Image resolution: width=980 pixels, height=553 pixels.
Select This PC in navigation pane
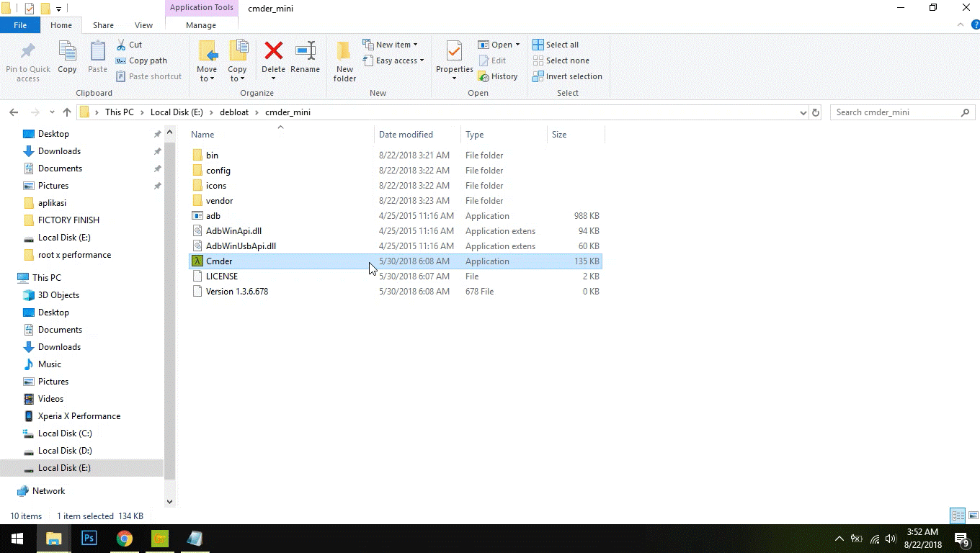(x=46, y=278)
